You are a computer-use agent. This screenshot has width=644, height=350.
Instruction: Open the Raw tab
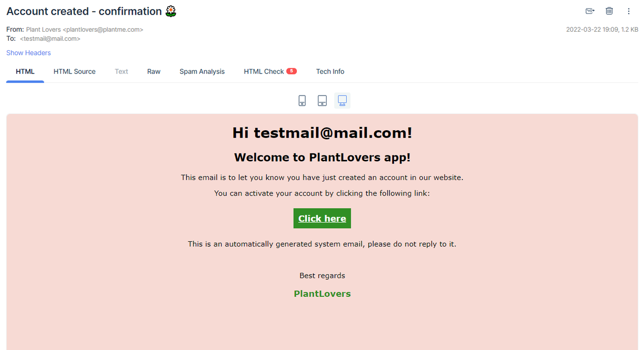pyautogui.click(x=154, y=71)
